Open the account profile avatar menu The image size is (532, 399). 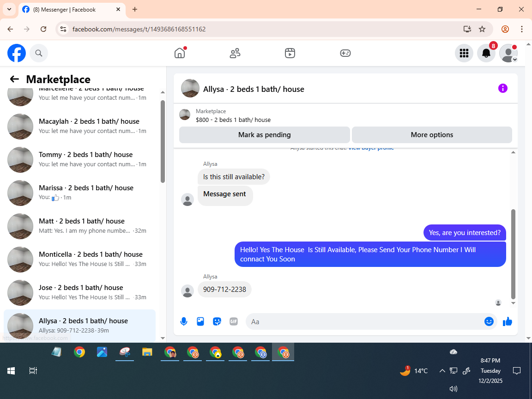(508, 53)
